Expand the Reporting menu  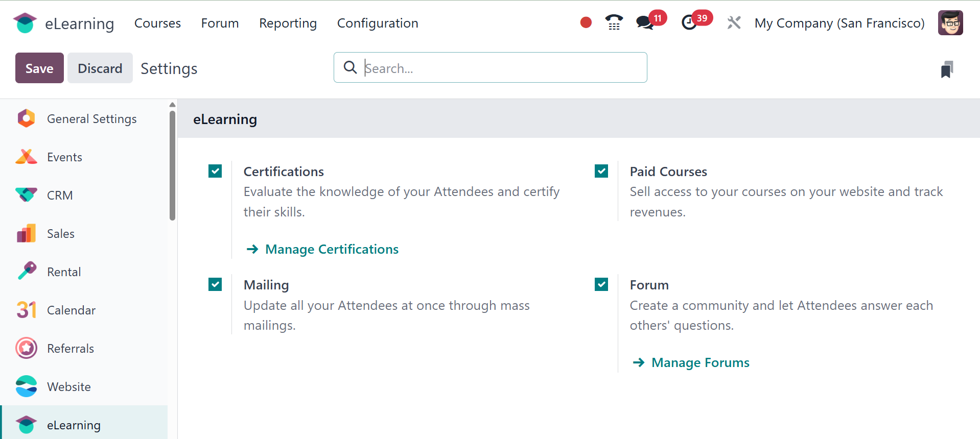click(x=288, y=23)
